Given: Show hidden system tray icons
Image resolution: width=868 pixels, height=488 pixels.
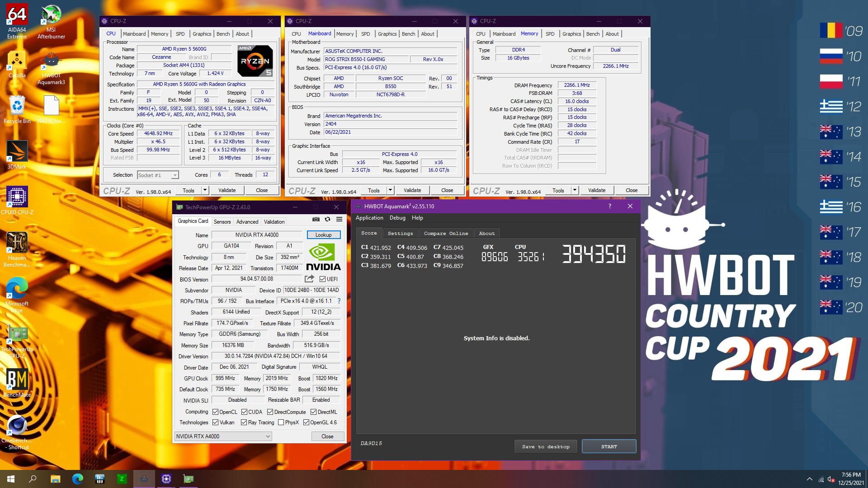Looking at the screenshot, I should 809,479.
